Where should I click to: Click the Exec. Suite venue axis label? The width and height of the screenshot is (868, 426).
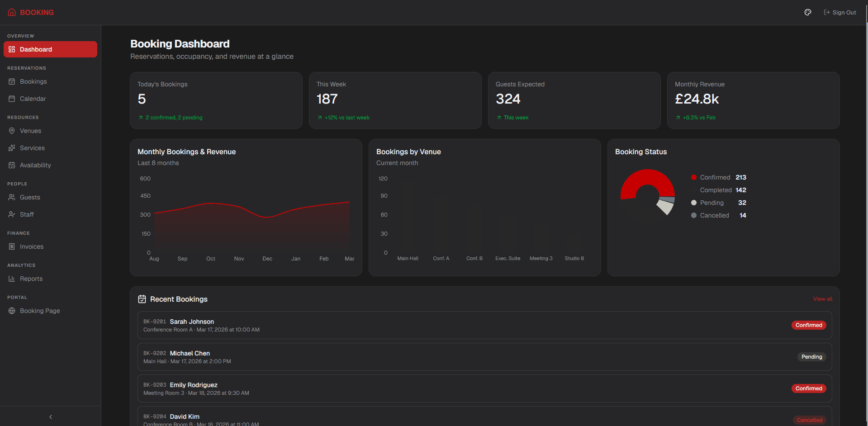508,258
